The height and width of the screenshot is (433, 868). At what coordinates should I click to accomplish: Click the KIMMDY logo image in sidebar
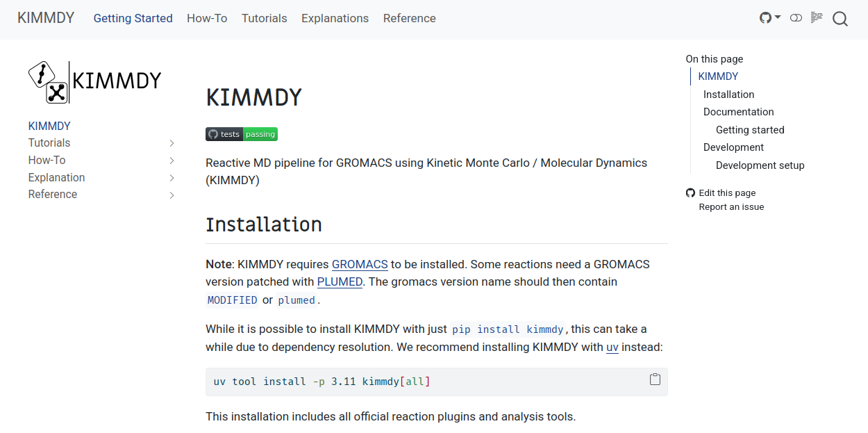coord(94,82)
